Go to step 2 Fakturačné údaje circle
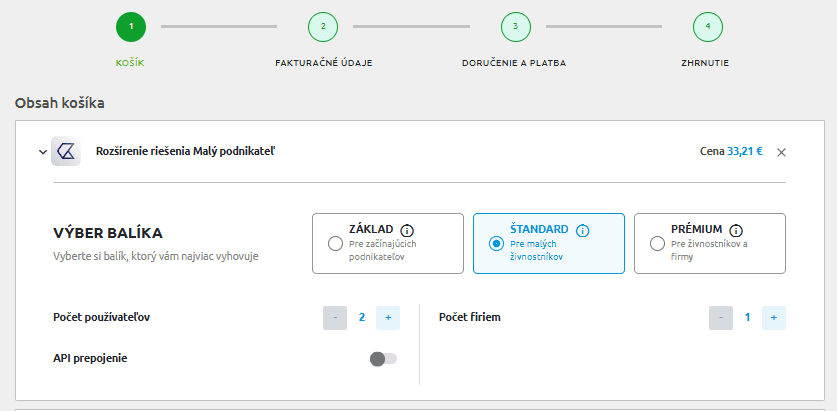Viewport: 837px width, 411px height. pos(323,27)
